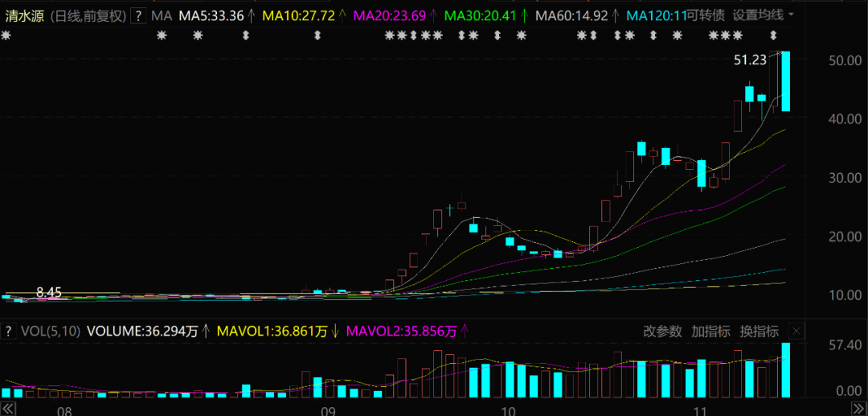Screen dimensions: 868x416
Task: Click the (日线,前复权) period label
Action: (88, 15)
